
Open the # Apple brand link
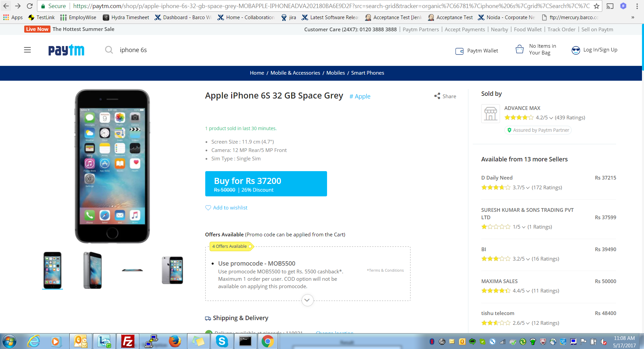360,96
